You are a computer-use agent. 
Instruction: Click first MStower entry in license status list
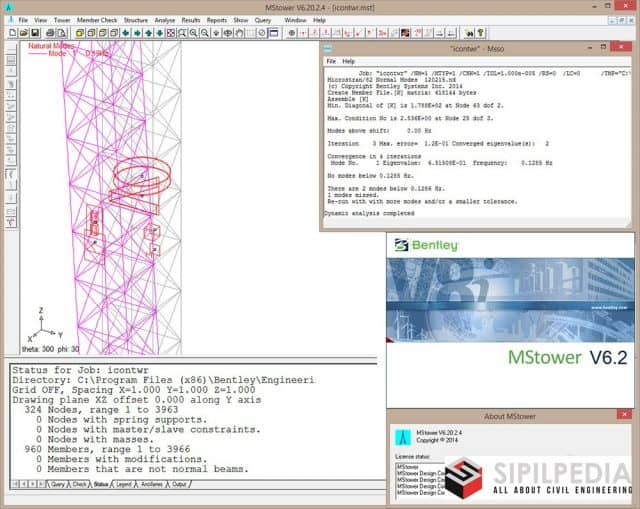pyautogui.click(x=408, y=467)
